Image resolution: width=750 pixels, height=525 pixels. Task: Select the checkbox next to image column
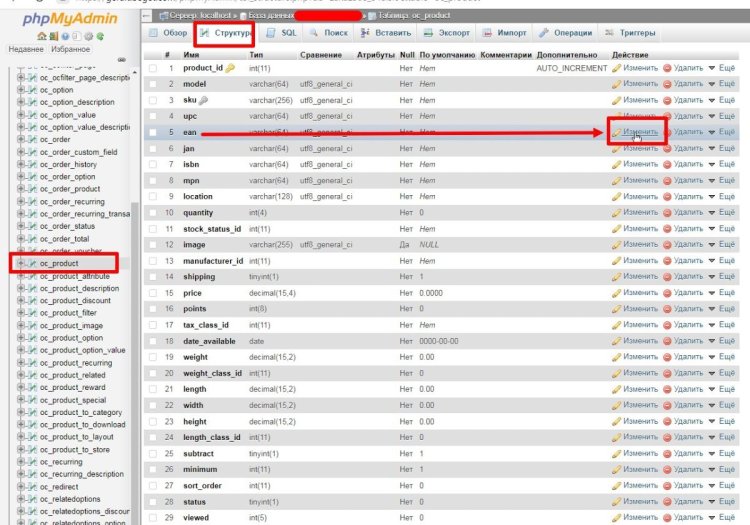(x=152, y=245)
